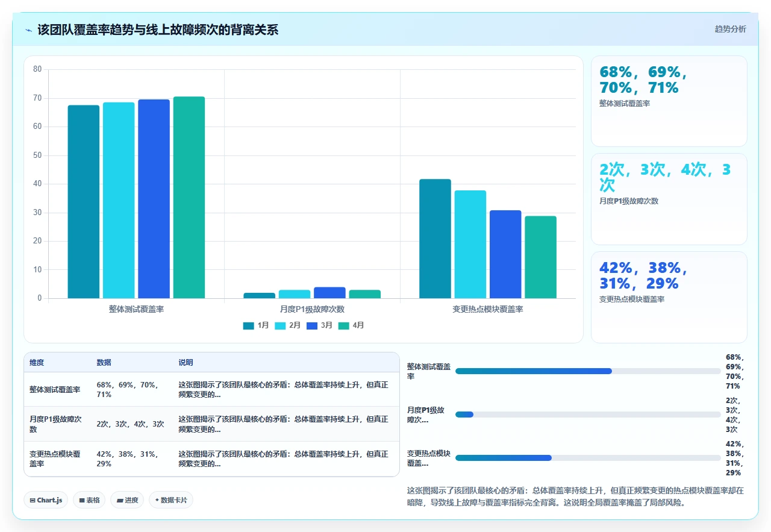Click the 整体测试覆盖率 progress bar
Viewport: 771px width, 532px height.
(588, 371)
